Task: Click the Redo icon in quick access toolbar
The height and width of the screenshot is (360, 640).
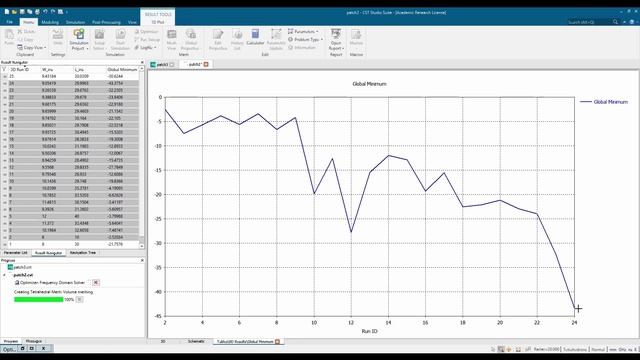Action: [x=53, y=11]
